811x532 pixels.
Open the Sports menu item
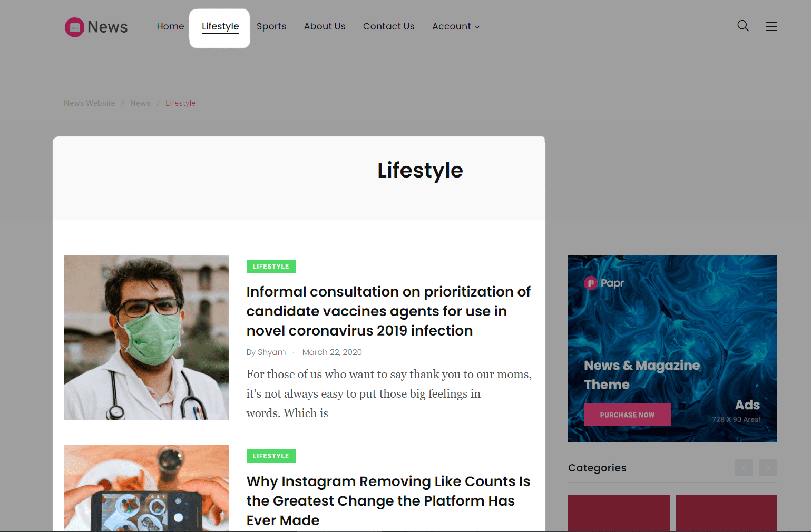tap(271, 26)
